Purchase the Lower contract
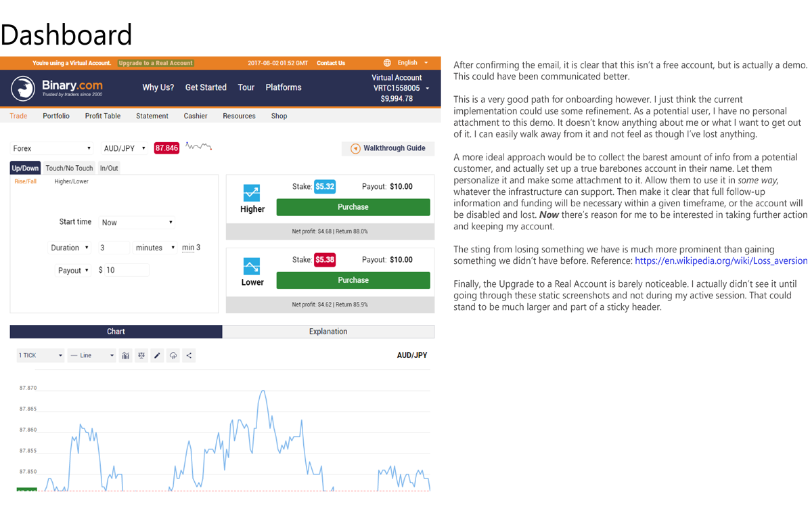The image size is (812, 513). [x=353, y=280]
